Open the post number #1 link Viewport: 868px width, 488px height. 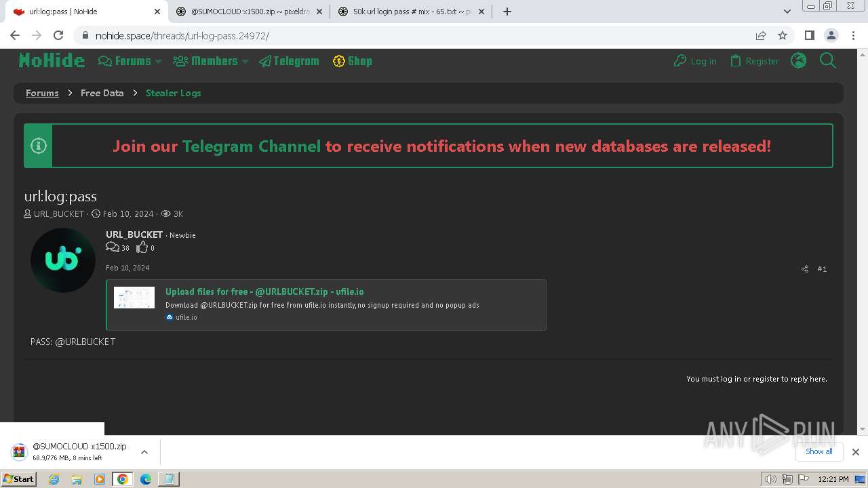[822, 269]
